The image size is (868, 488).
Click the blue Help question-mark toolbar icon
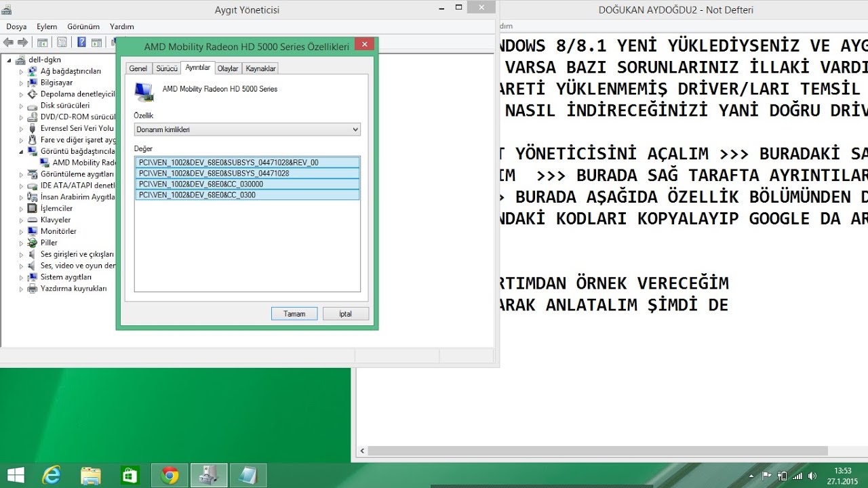click(81, 42)
